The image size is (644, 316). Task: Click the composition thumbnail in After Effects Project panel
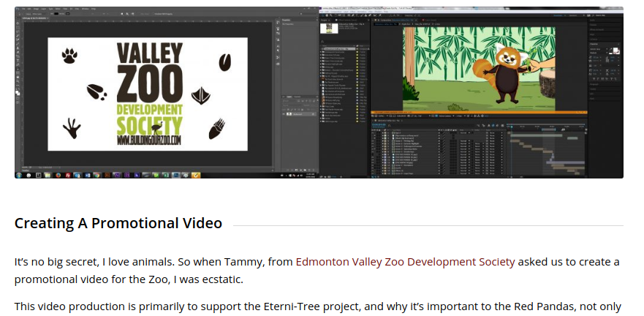click(x=329, y=28)
